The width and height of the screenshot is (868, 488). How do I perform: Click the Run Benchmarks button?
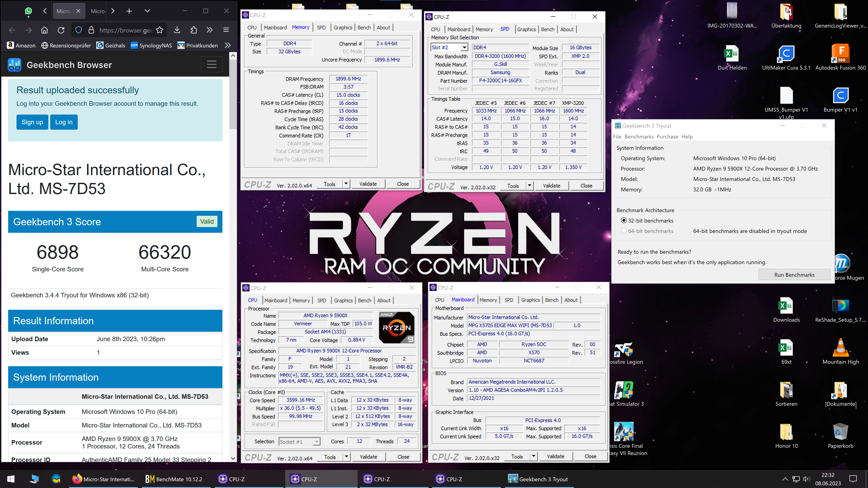pyautogui.click(x=794, y=275)
